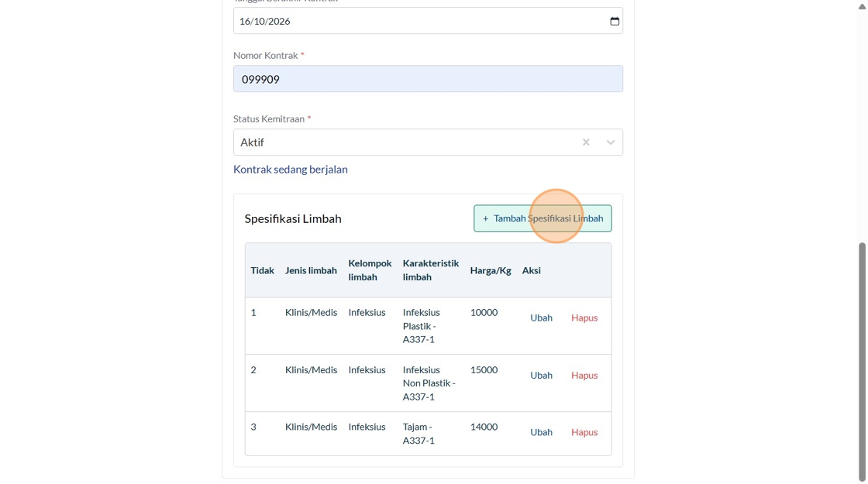
Task: Click the Tambah Spesifikasi Limbah button
Action: [x=542, y=218]
